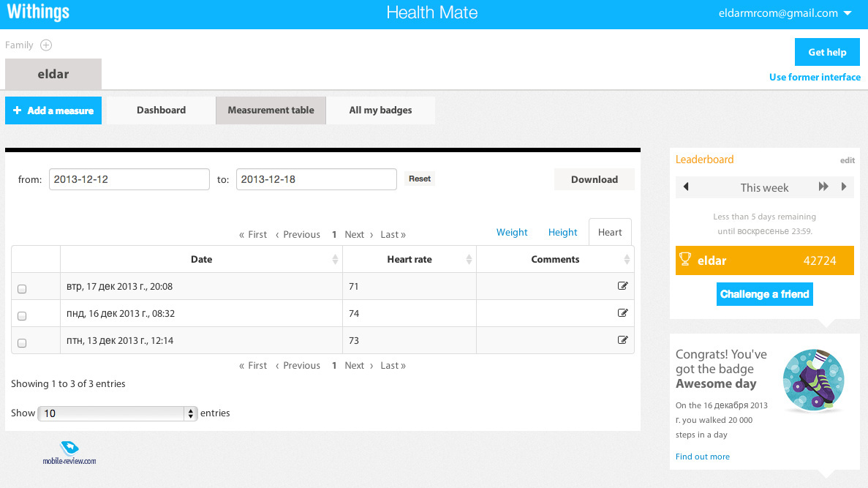This screenshot has width=868, height=488.
Task: Jump to latest week double-arrow icon
Action: (823, 187)
